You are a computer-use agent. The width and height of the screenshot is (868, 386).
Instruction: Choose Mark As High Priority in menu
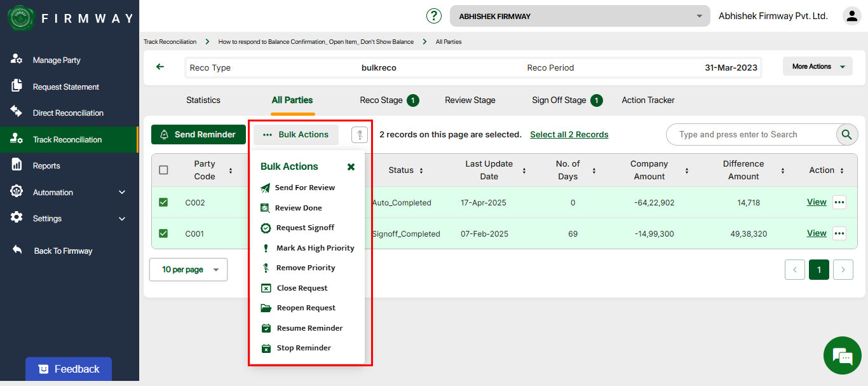click(315, 248)
